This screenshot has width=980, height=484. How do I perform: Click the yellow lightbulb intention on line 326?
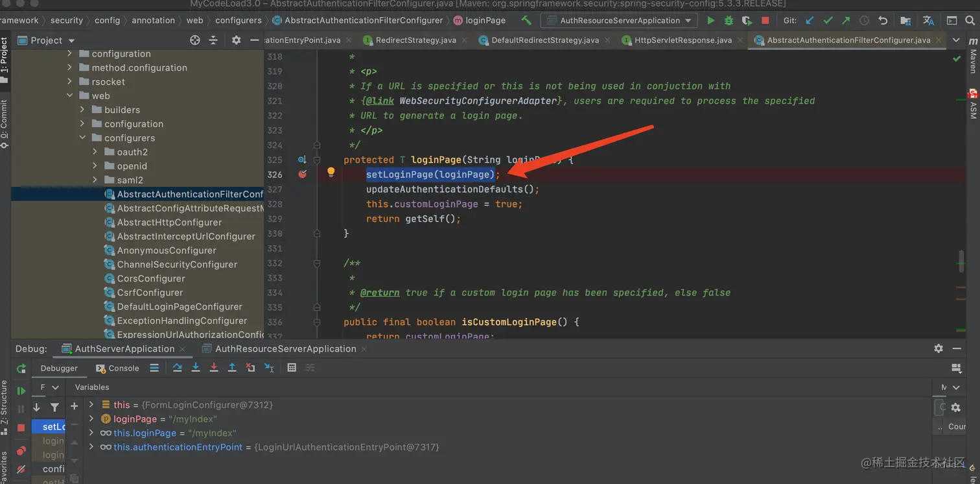coord(331,173)
